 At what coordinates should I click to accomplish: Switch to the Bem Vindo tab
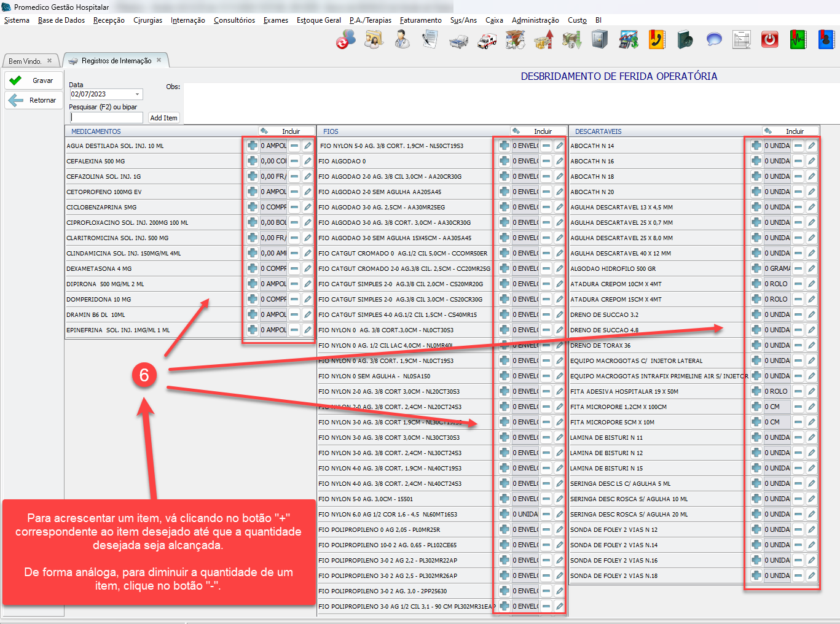tap(25, 61)
